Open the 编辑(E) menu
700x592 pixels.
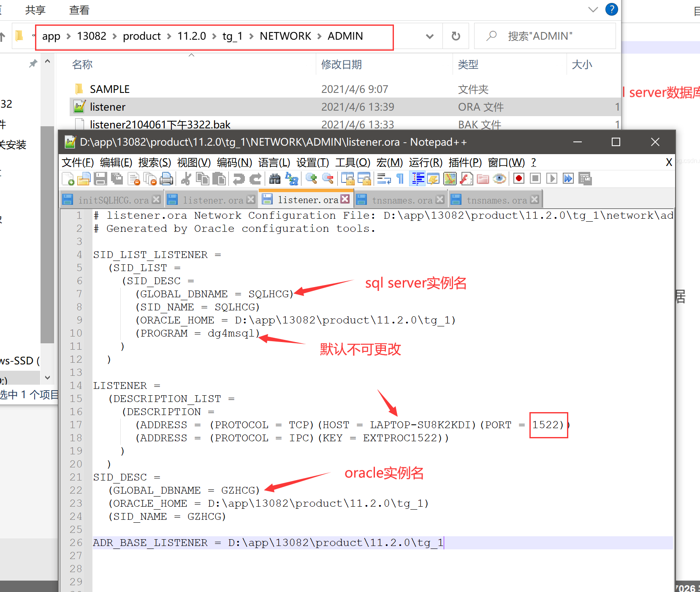[116, 163]
